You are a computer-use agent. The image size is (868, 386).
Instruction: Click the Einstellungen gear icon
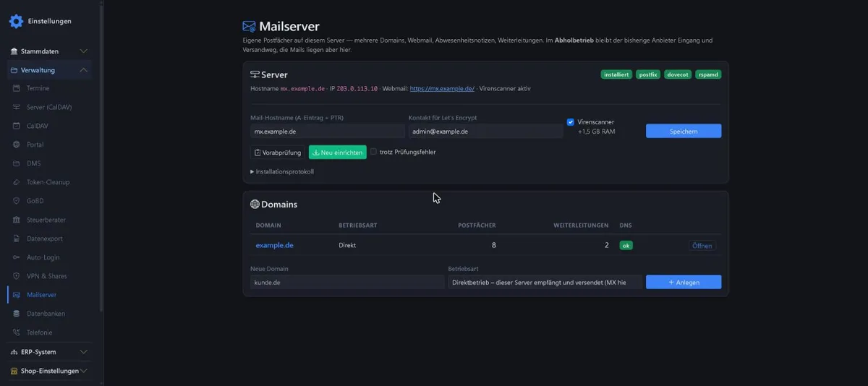point(16,21)
